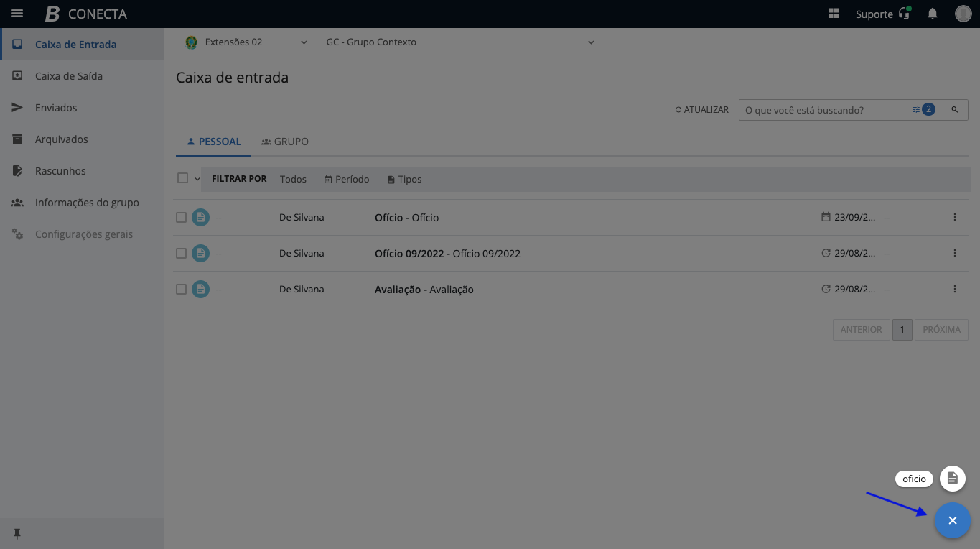Expand the Extensões 02 dropdown
980x549 pixels.
pos(304,42)
